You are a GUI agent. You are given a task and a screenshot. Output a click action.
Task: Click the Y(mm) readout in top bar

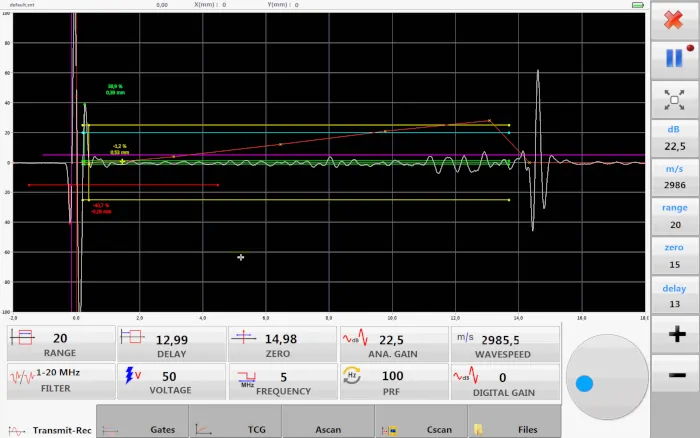[283, 4]
